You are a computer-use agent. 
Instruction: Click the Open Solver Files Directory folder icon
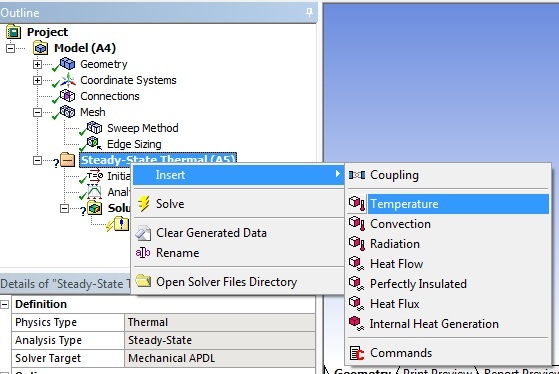coord(143,281)
